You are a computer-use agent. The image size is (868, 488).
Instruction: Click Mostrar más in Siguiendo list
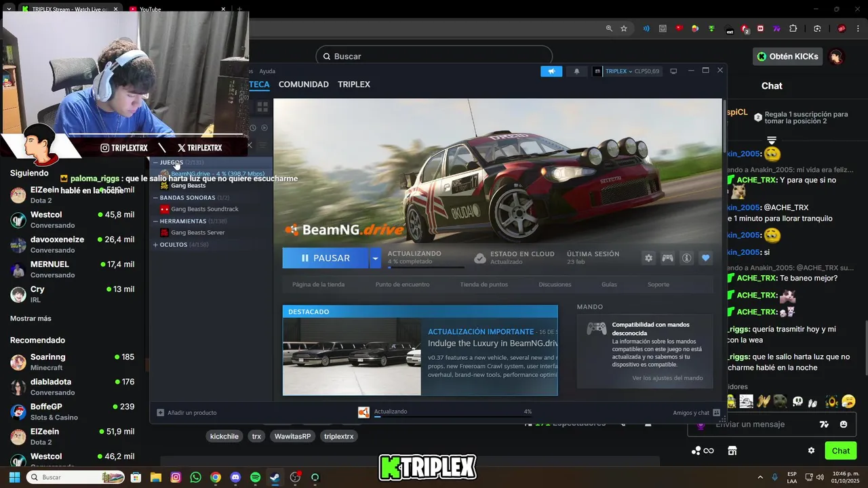[x=31, y=319]
